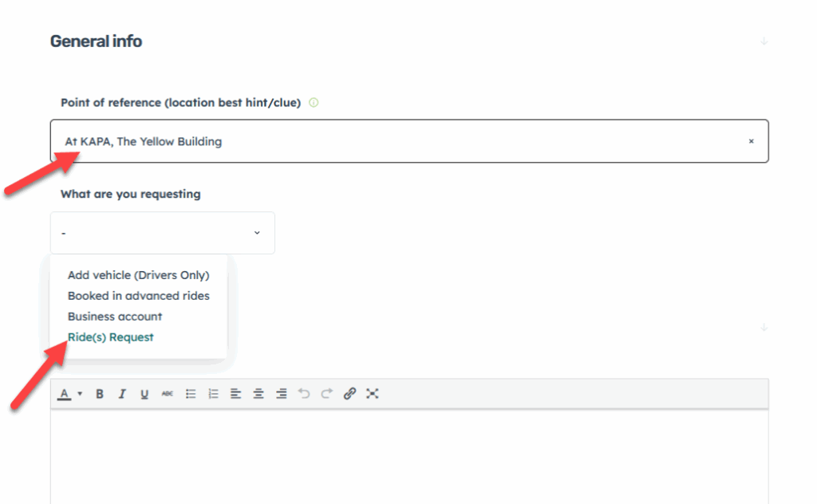The width and height of the screenshot is (817, 504).
Task: Expand the editor to fullscreen
Action: 372,394
